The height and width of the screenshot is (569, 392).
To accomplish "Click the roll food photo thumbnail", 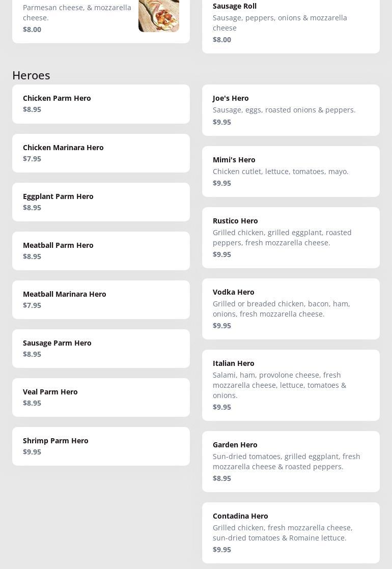I will pos(158,15).
